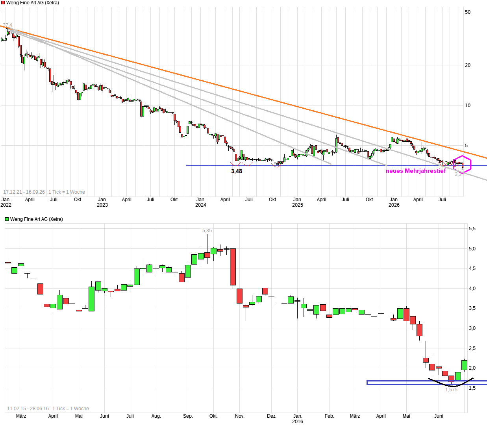Screen dimensions: 487x448
Task: Click the 20 price axis label on top chart
Action: [x=468, y=65]
